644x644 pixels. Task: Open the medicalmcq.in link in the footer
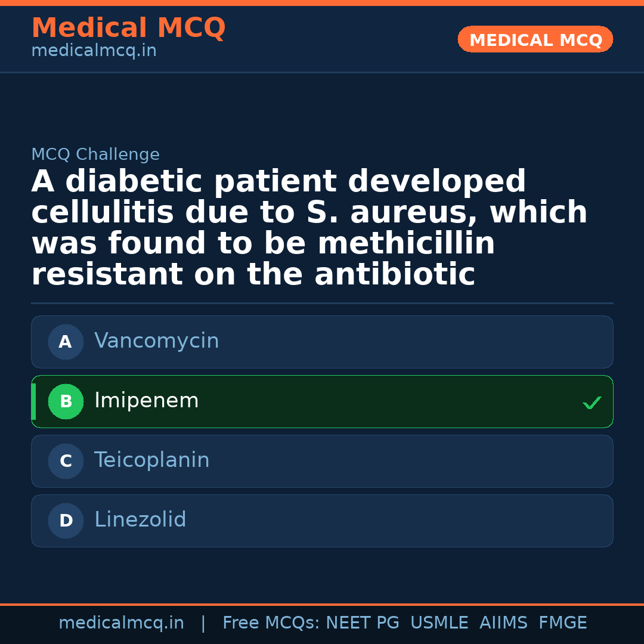click(x=121, y=623)
